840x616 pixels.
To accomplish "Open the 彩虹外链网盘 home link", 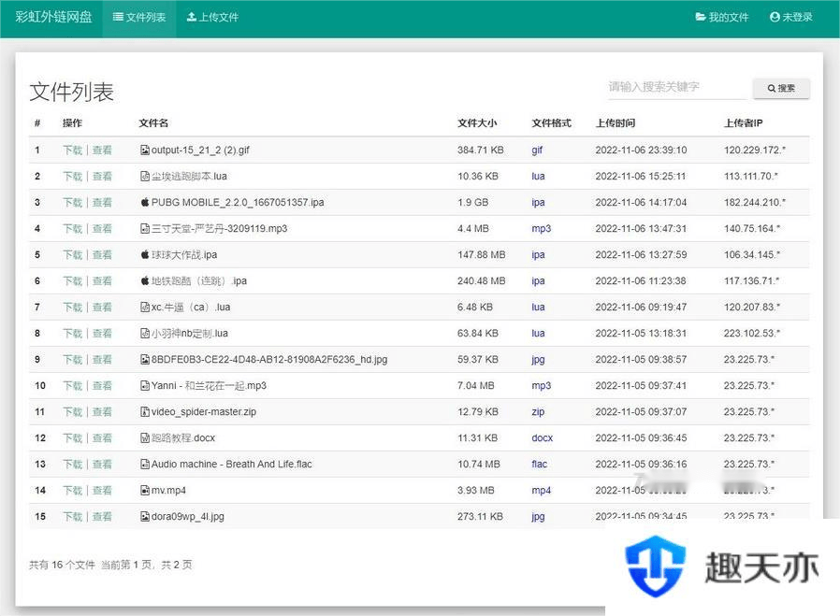I will click(x=53, y=17).
